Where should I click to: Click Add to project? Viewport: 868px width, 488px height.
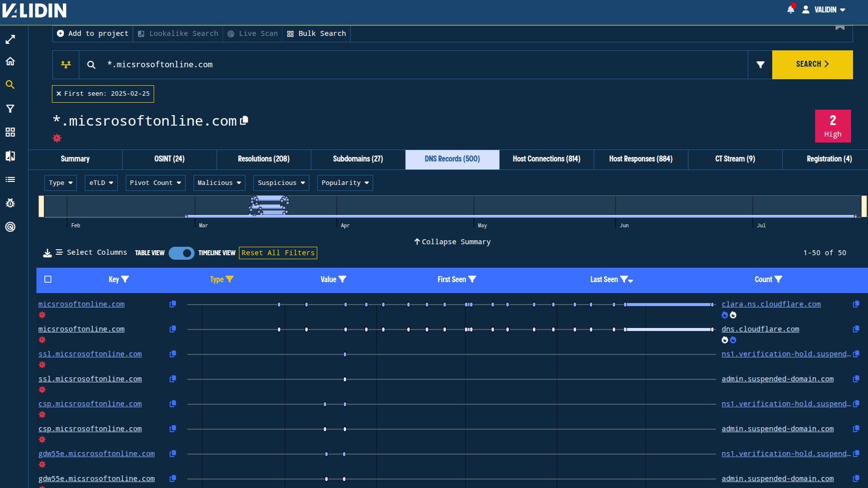(93, 33)
